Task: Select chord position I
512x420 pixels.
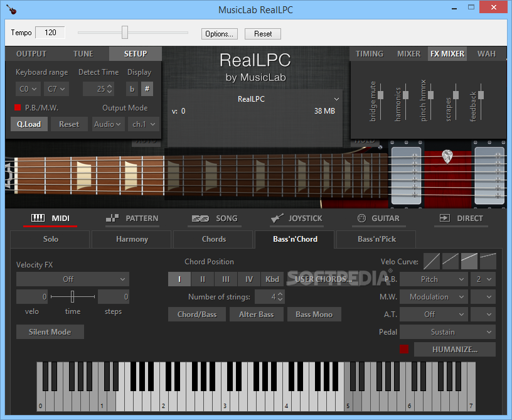Action: point(179,279)
